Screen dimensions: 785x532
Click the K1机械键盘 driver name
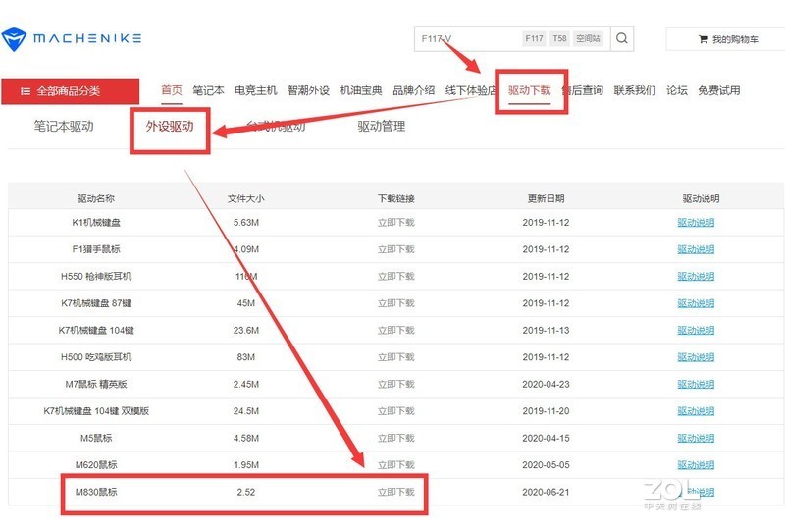coord(96,223)
